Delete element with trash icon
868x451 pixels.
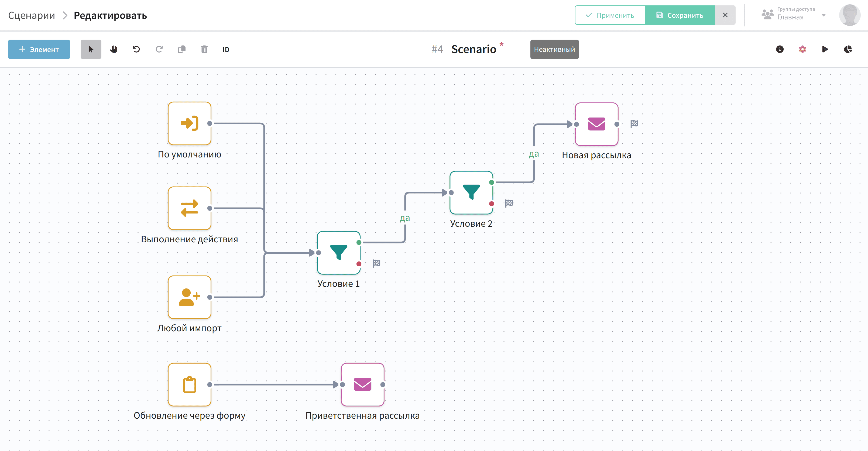click(x=204, y=49)
